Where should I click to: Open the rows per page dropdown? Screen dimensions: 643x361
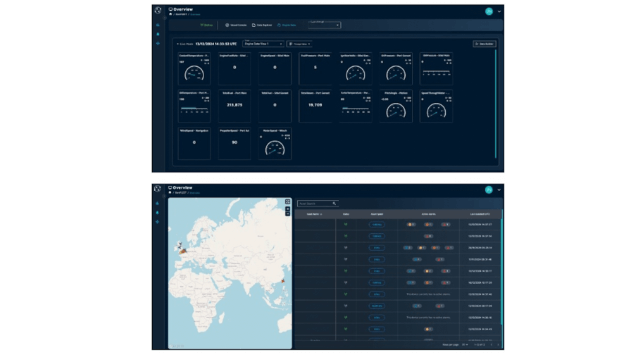click(465, 345)
